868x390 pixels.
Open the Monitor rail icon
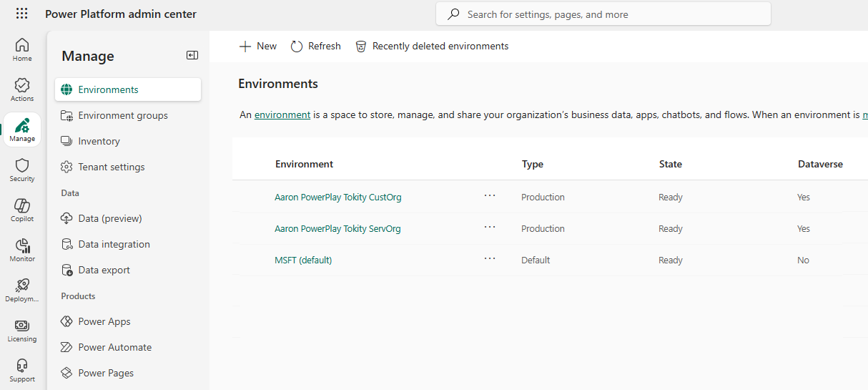click(22, 250)
